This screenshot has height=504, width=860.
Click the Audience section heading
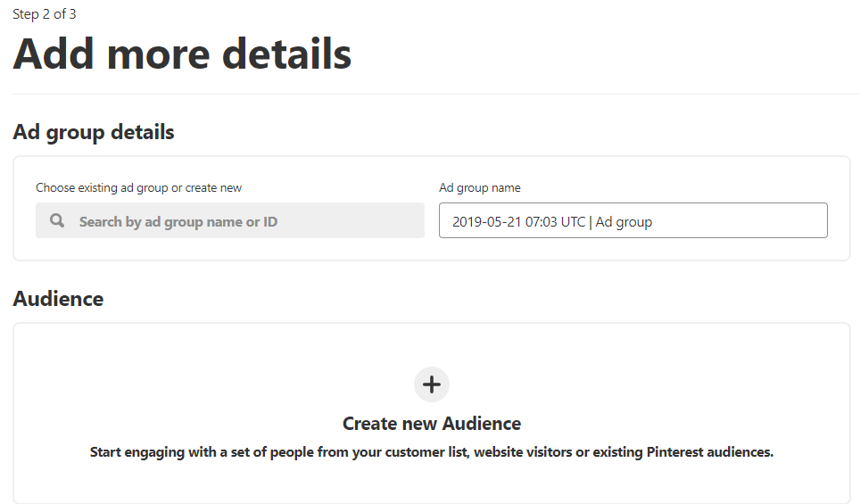58,299
